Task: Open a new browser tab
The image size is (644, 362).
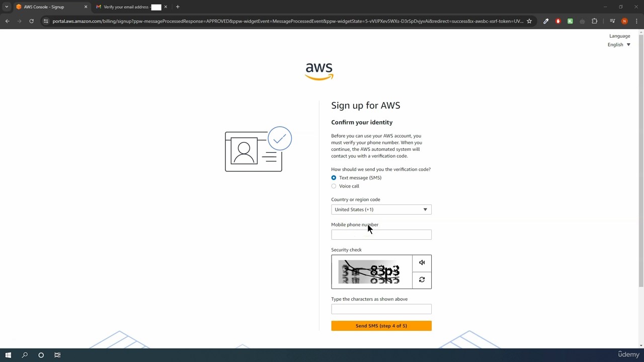Action: click(178, 7)
